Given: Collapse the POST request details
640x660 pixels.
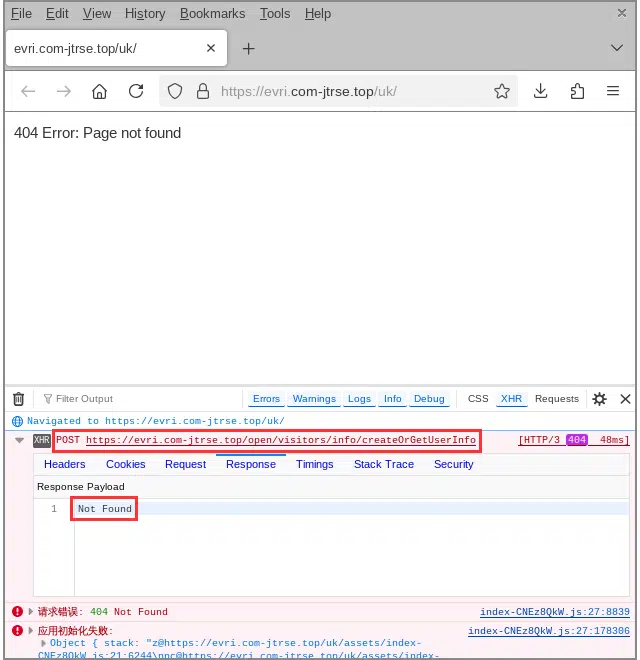Looking at the screenshot, I should tap(19, 440).
